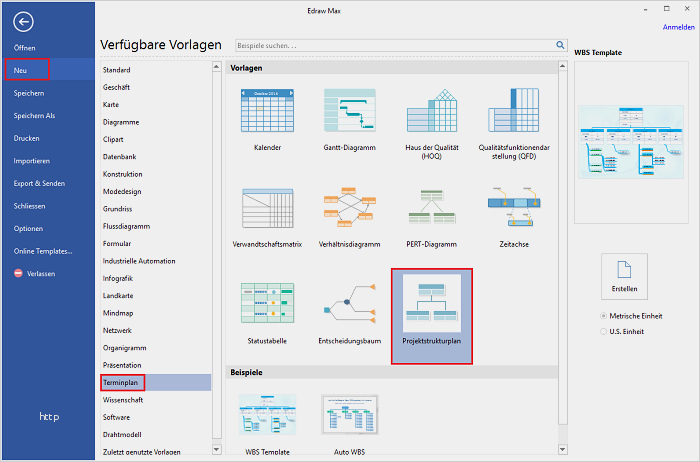Click the back arrow icon
This screenshot has height=462, width=700.
pos(24,21)
